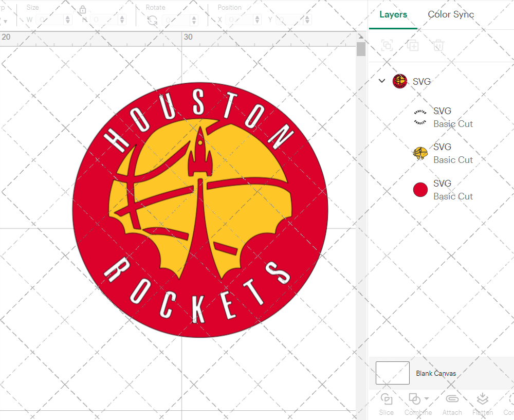Click the Rotate value input field
Image resolution: width=514 pixels, height=420 pixels.
point(176,20)
